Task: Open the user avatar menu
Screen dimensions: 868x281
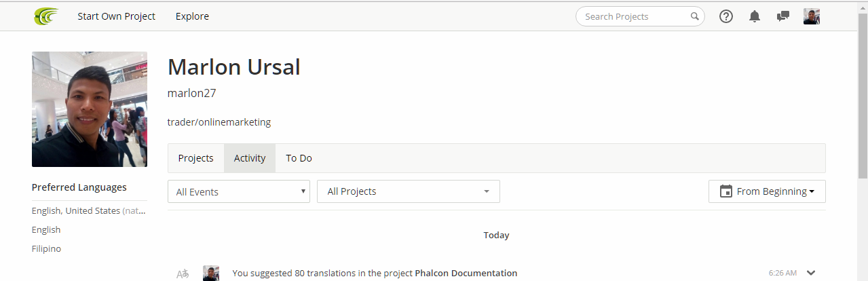Action: 812,16
